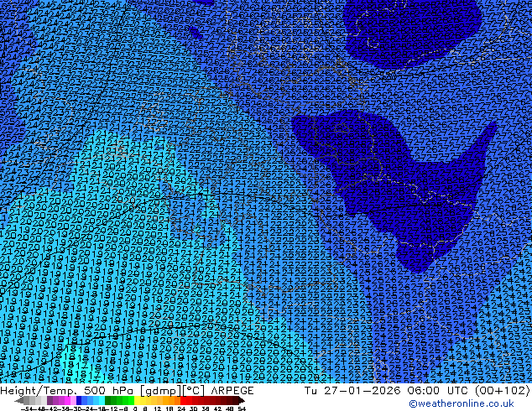Screen dimensions: 532x411
Task: Click the dark right arrowhead of the color legend
Action: pos(242,401)
